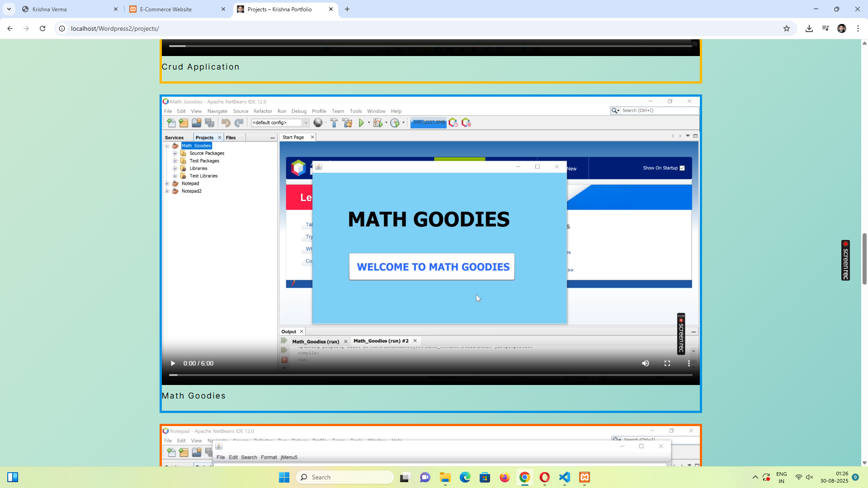Click the Notepad NetBeans video thumbnail
This screenshot has width=868, height=488.
pyautogui.click(x=431, y=446)
